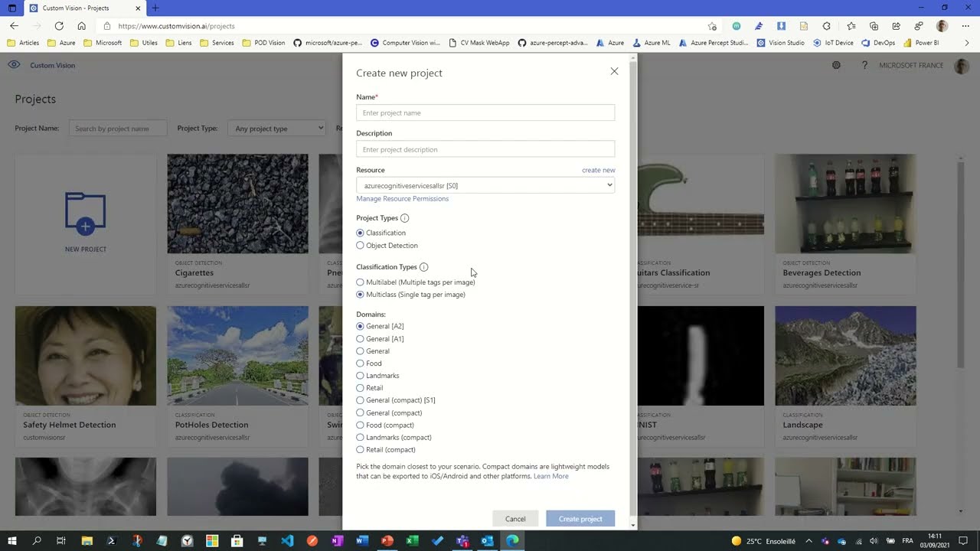
Task: Click create new resource link
Action: (599, 170)
